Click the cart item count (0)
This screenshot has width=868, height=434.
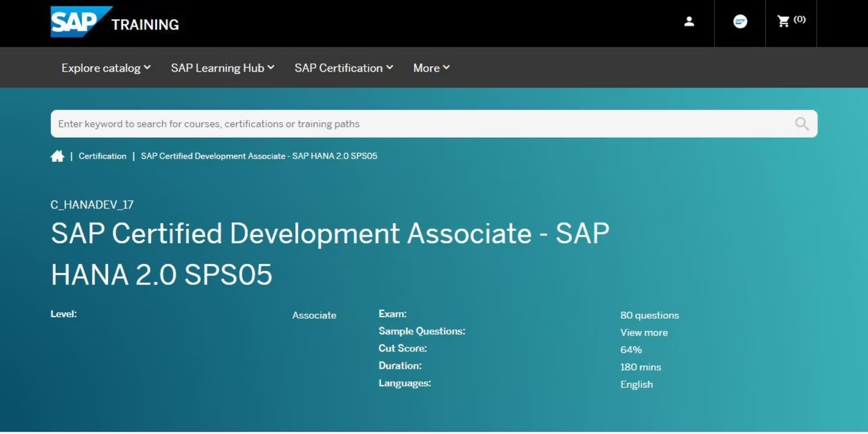pos(799,20)
